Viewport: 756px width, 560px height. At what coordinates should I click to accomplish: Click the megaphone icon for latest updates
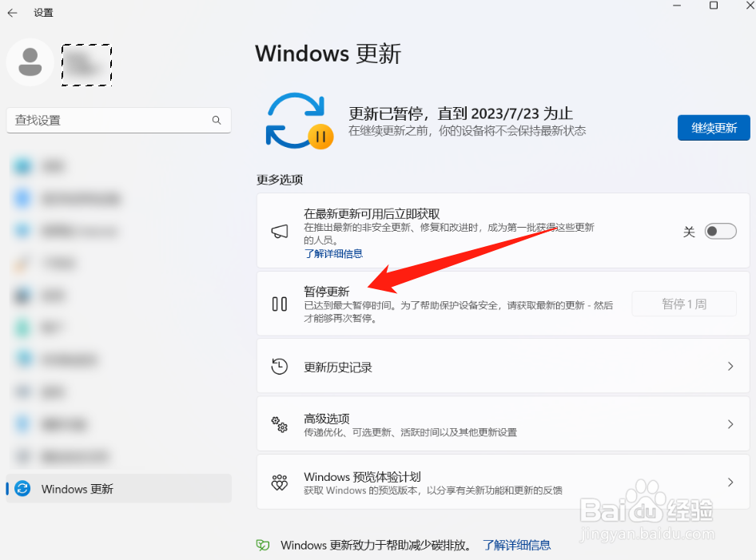(280, 232)
